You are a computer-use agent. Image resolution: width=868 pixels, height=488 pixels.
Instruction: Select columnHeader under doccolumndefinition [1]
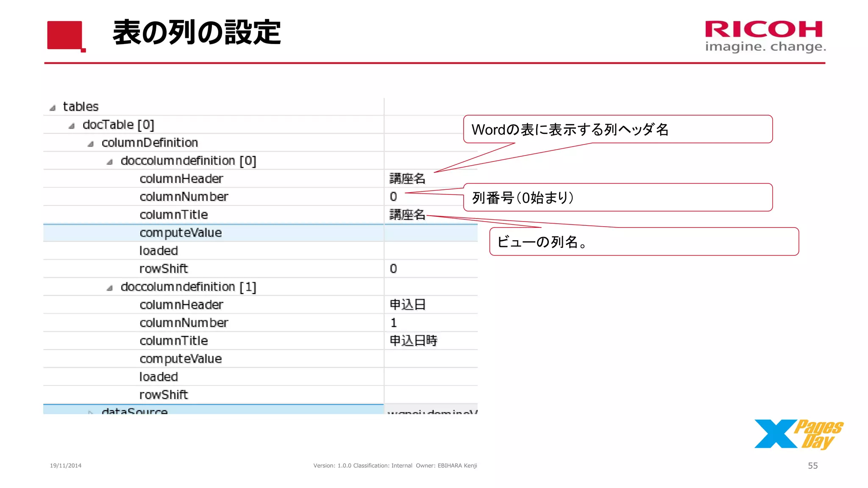[x=181, y=305]
